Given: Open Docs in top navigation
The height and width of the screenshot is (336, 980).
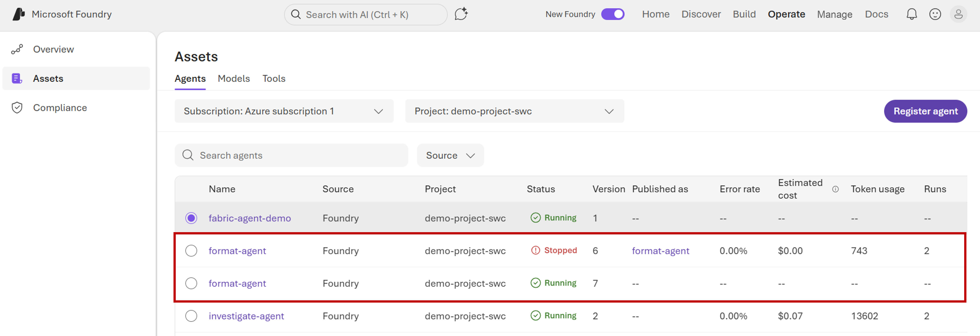Looking at the screenshot, I should pos(876,14).
